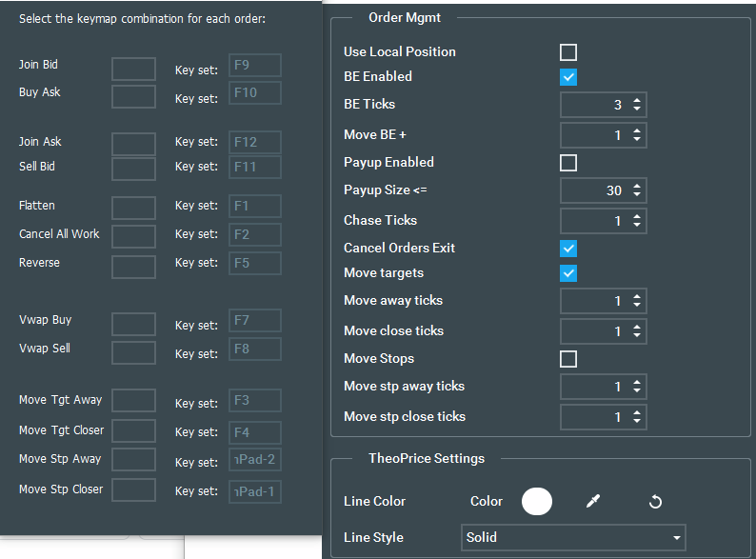Click the Buy Ask key set field F10
Screen dimensions: 756x559
pyautogui.click(x=255, y=93)
